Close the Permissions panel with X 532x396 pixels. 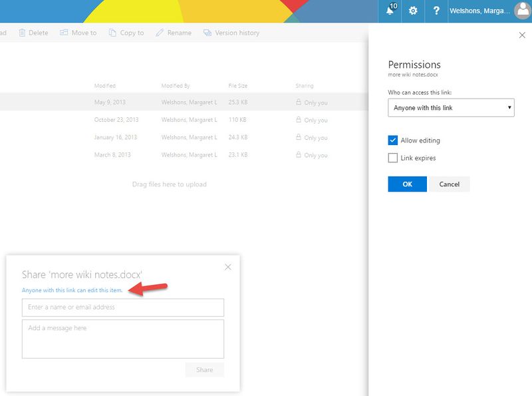pos(522,35)
